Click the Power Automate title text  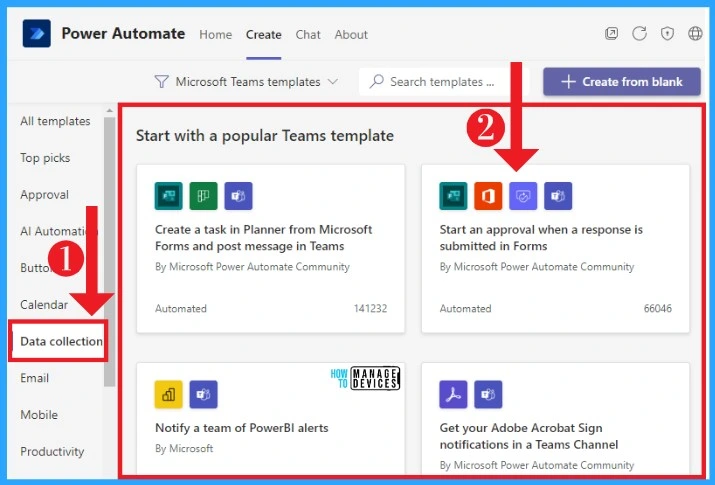point(123,33)
